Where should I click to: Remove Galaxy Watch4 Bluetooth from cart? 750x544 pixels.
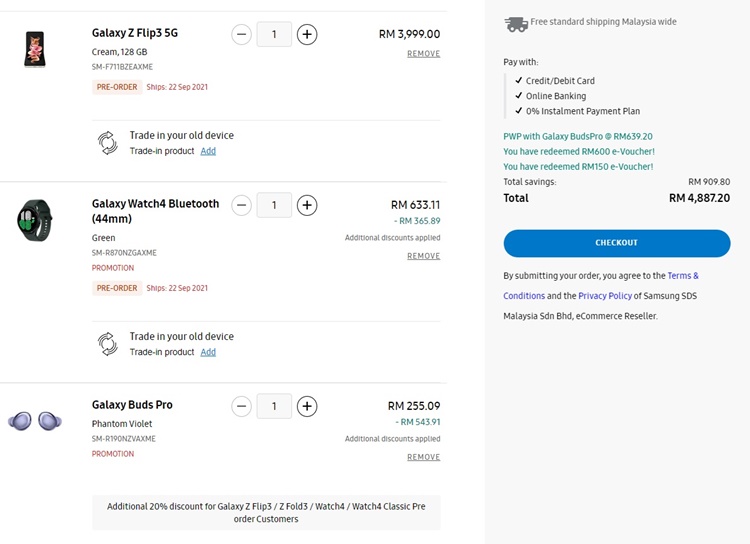point(424,256)
